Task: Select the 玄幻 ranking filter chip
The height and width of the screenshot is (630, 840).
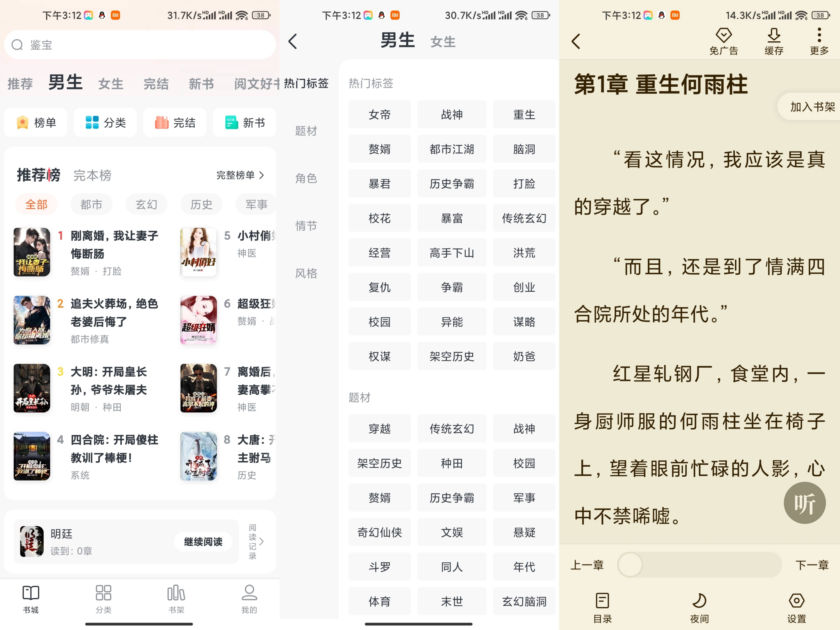Action: (146, 204)
